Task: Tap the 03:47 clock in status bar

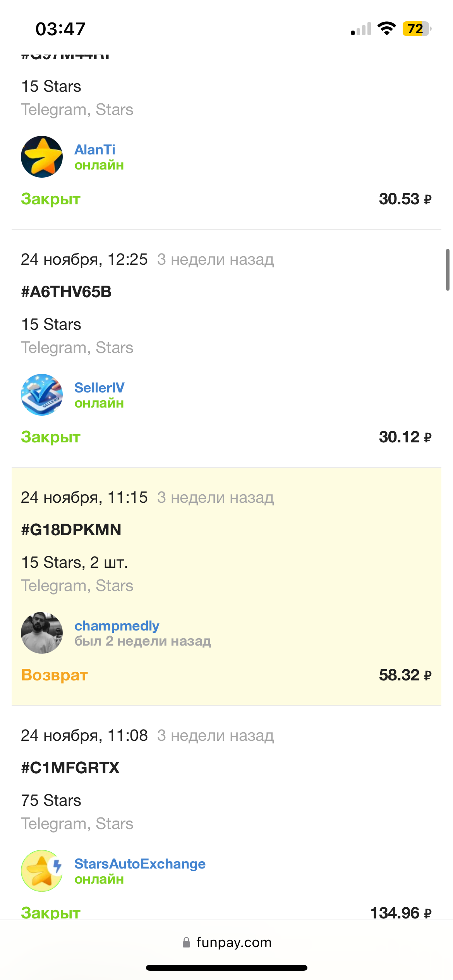Action: 60,29
